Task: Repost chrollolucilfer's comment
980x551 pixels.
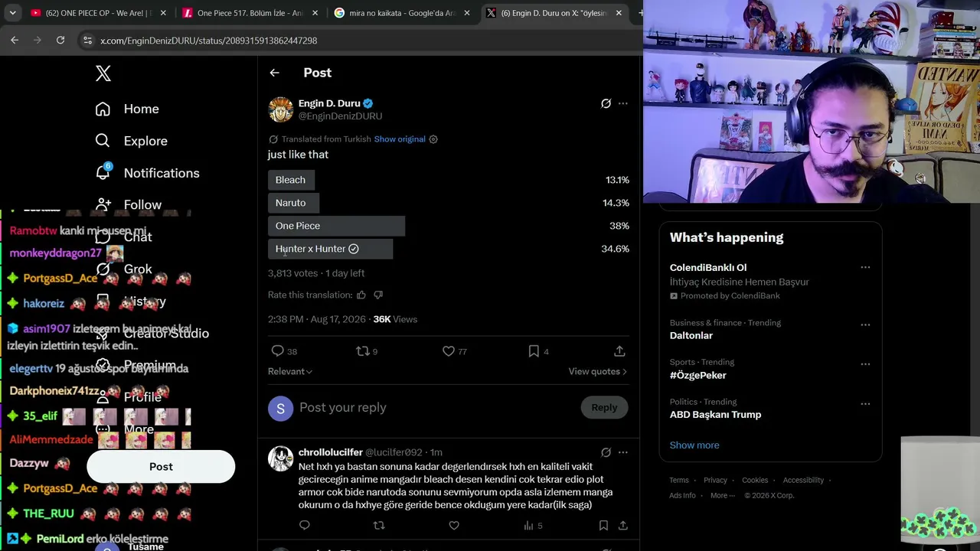Action: coord(378,526)
